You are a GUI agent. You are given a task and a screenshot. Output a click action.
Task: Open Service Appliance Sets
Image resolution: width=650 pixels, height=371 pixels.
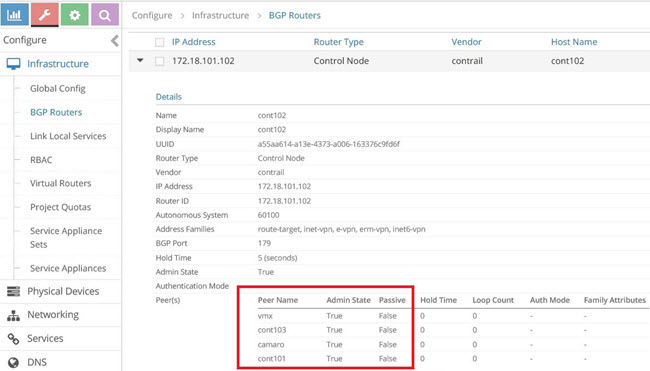[66, 238]
